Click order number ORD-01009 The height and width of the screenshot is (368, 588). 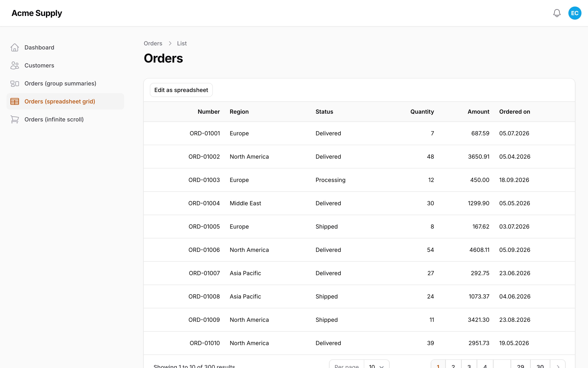[x=204, y=320]
